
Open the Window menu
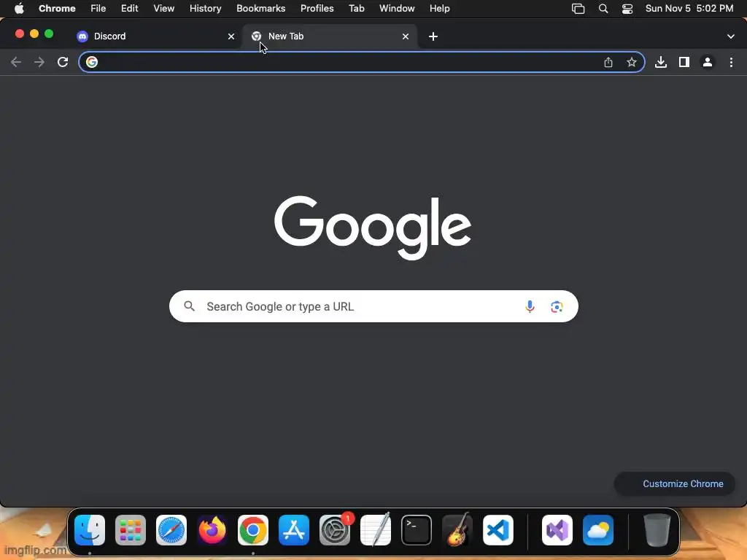[397, 8]
